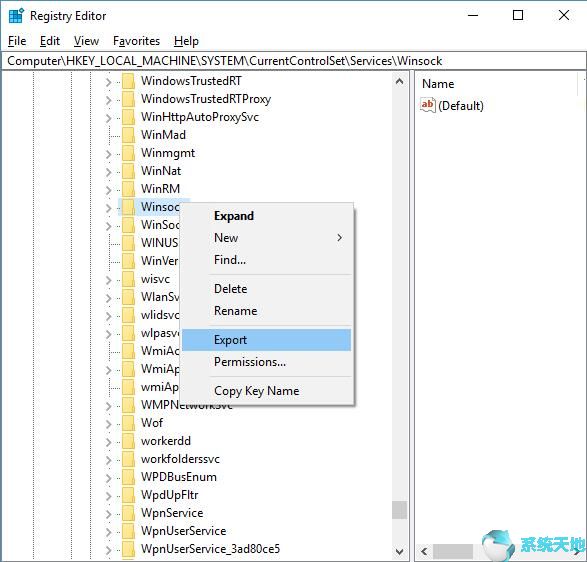
Task: Select the WinMad tree key
Action: coord(163,135)
